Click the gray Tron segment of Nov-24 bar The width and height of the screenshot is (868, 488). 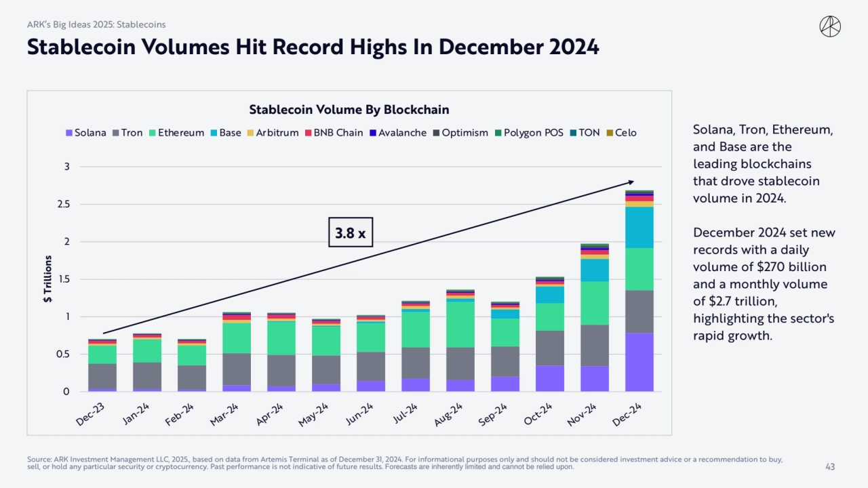pyautogui.click(x=595, y=346)
